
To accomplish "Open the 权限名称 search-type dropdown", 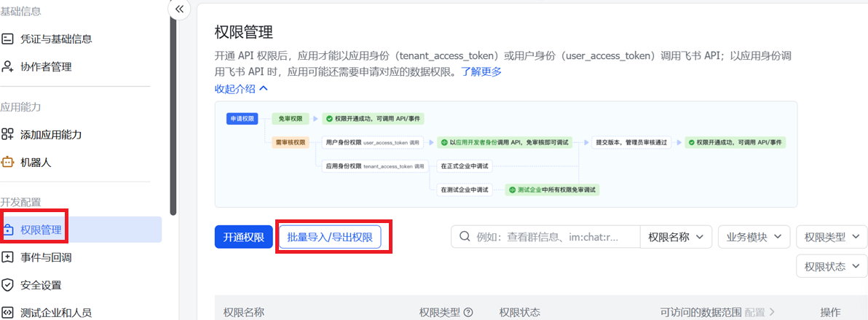I will [x=676, y=237].
